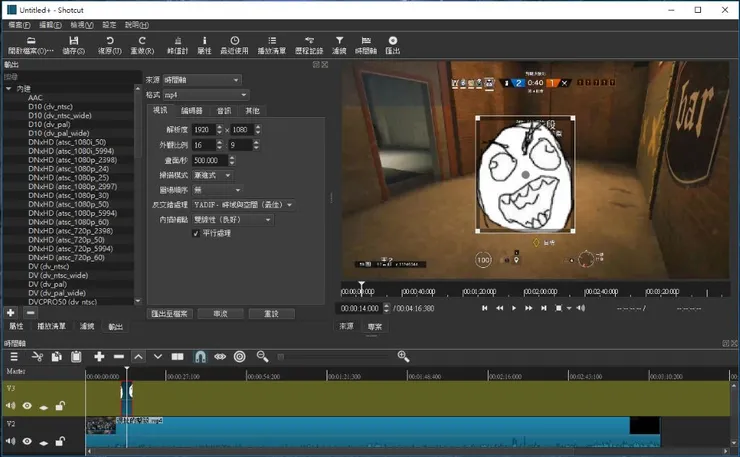Click the Export disc icon
Image resolution: width=740 pixels, height=457 pixels.
393,41
